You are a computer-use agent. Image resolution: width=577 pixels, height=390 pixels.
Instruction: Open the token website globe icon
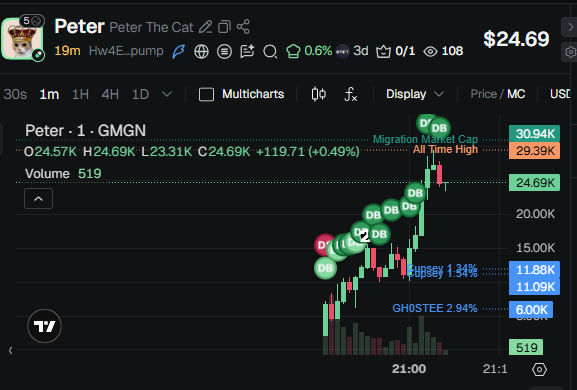coord(201,51)
